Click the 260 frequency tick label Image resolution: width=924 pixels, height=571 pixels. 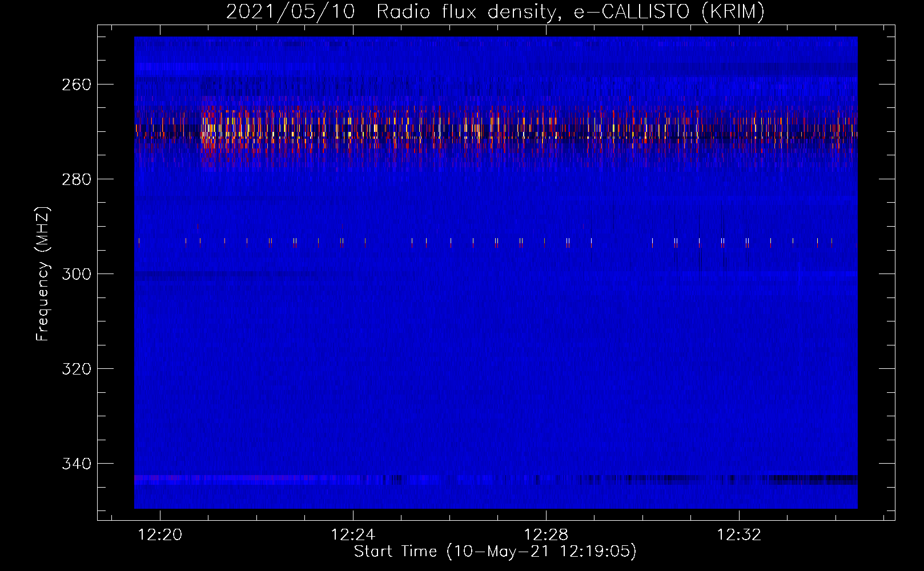click(x=77, y=85)
